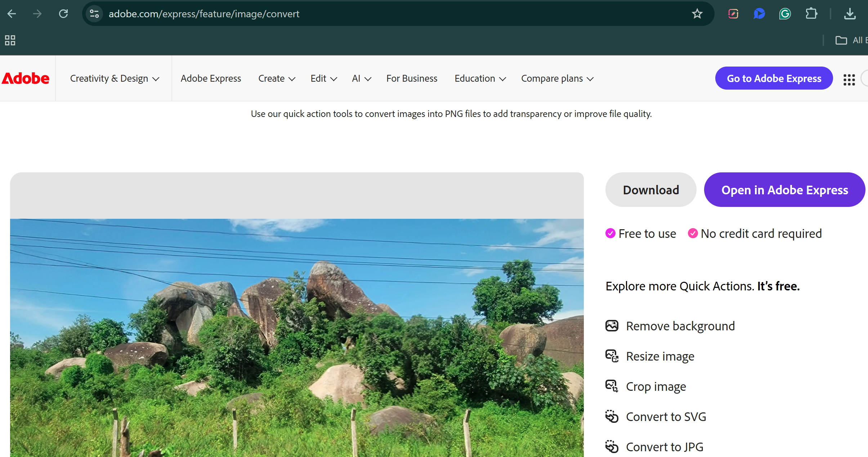Viewport: 868px width, 457px height.
Task: Expand the AI dropdown
Action: pos(362,78)
